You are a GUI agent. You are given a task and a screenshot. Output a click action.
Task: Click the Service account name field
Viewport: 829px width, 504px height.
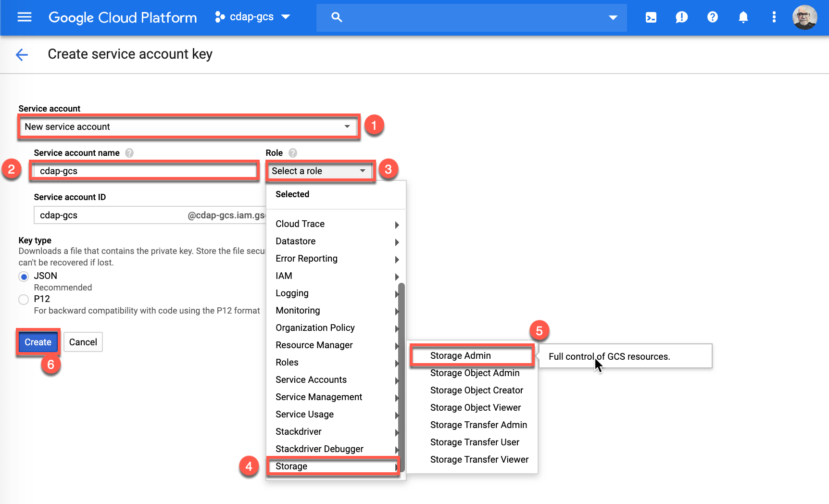coord(144,171)
